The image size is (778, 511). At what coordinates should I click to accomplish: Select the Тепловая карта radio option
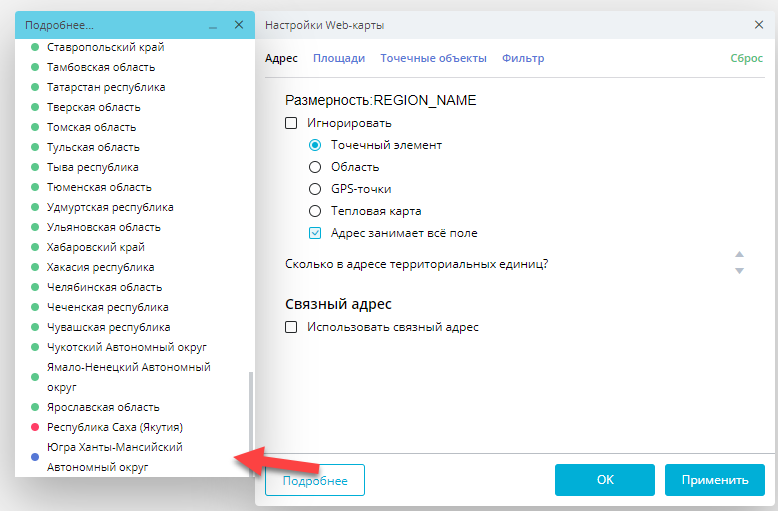315,211
